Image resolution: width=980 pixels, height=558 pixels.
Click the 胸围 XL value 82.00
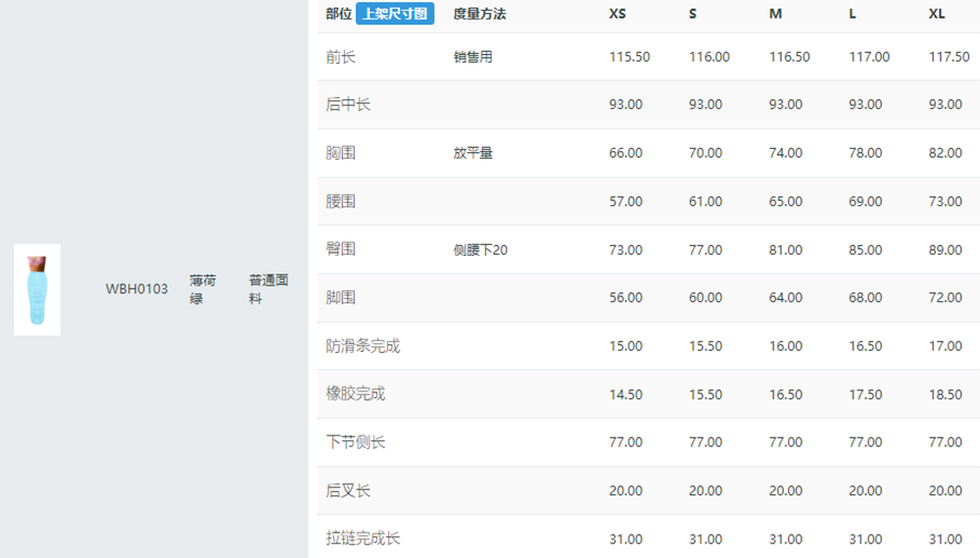[946, 153]
